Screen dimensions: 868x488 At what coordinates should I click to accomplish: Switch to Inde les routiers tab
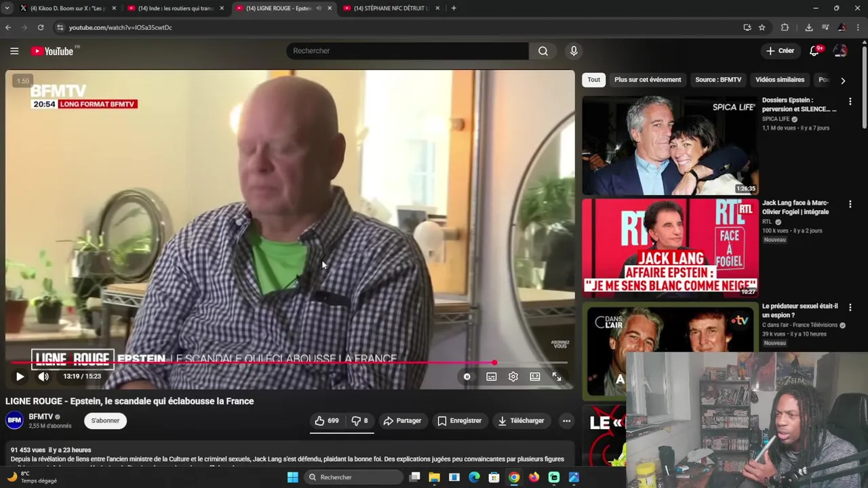(176, 8)
